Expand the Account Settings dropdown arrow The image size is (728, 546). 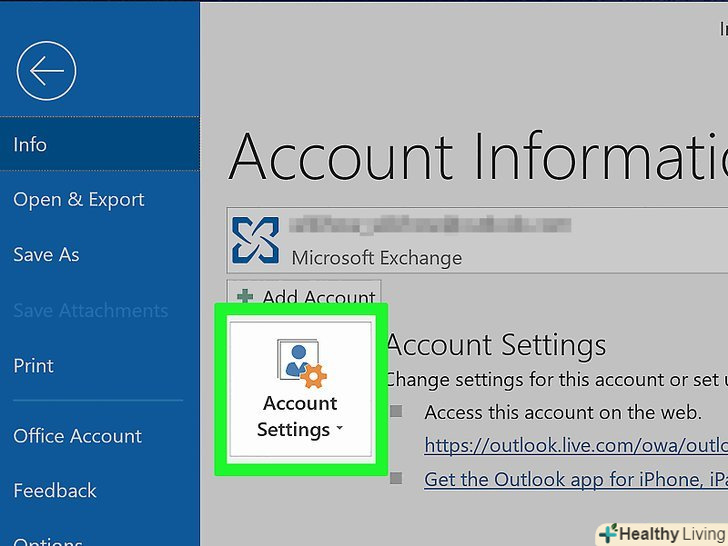pos(340,430)
